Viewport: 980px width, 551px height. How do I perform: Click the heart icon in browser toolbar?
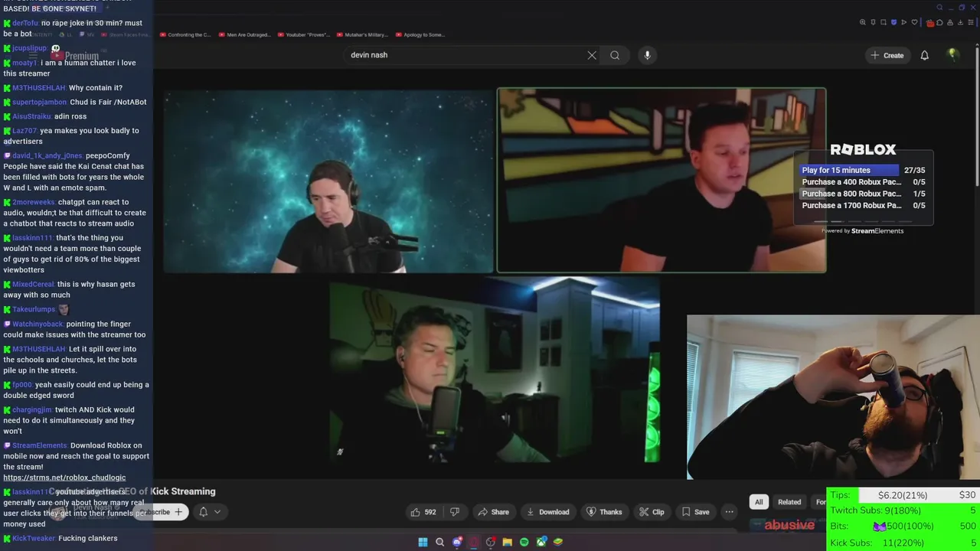tap(914, 22)
